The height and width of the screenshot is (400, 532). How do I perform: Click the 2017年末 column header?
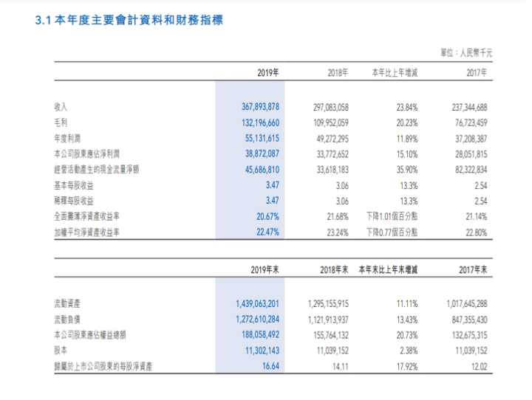click(473, 270)
